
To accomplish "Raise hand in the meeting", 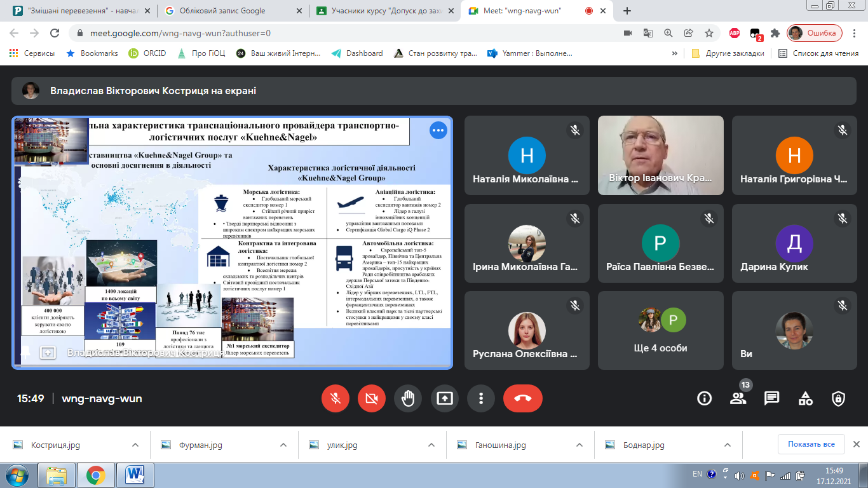I will 408,398.
